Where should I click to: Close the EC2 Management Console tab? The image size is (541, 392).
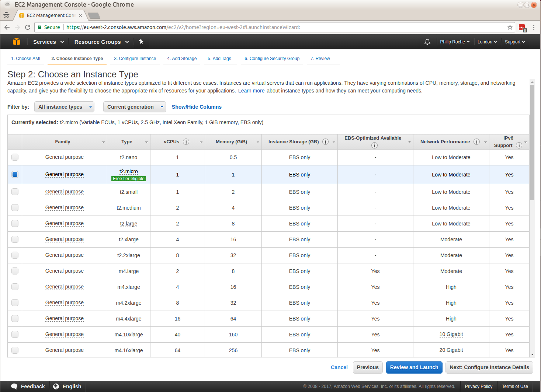[x=80, y=15]
